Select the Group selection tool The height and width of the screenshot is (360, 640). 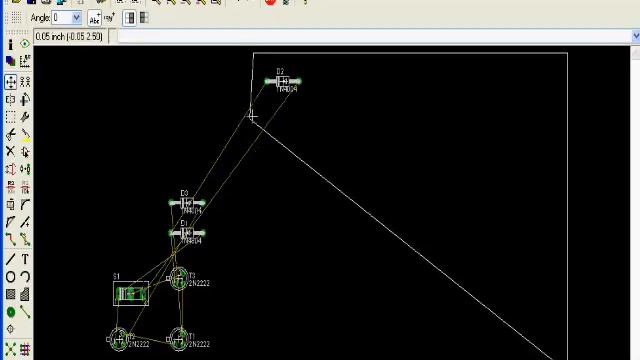tap(10, 117)
